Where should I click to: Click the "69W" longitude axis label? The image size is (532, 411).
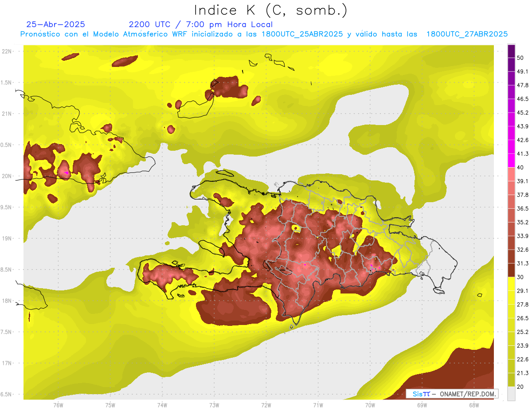coord(422,405)
